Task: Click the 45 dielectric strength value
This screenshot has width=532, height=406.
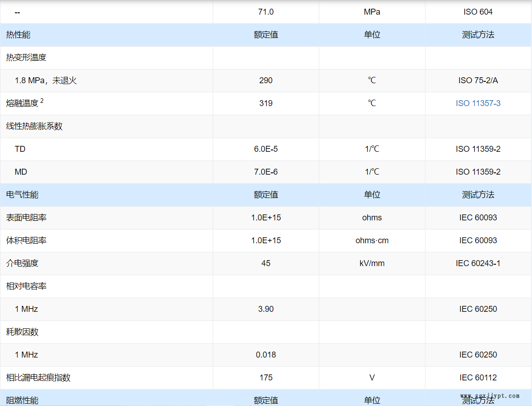Action: (x=266, y=263)
